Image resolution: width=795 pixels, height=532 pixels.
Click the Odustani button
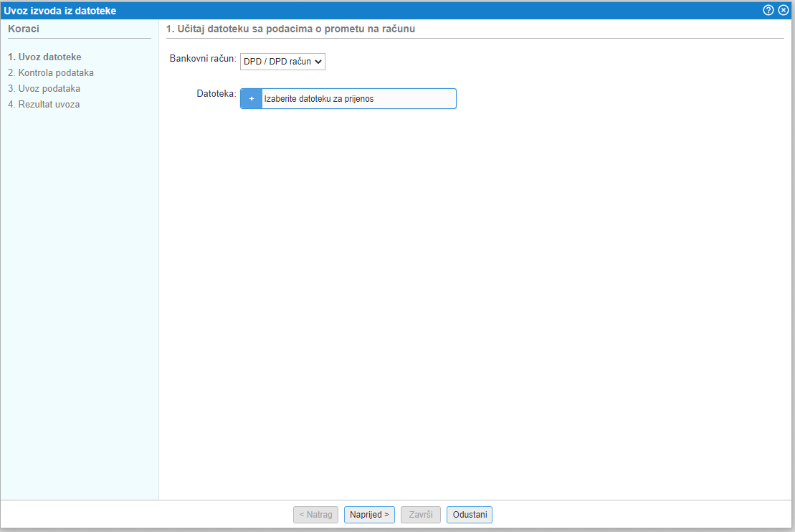tap(469, 514)
